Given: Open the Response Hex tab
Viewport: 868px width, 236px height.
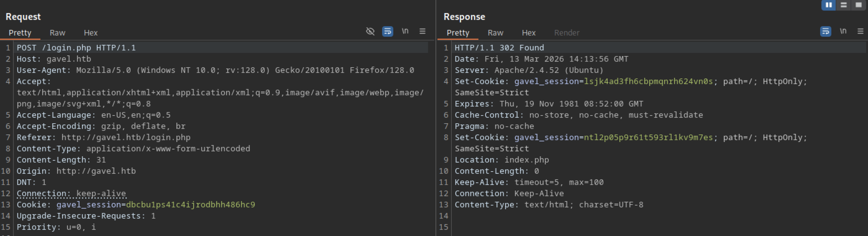Looking at the screenshot, I should click(529, 33).
